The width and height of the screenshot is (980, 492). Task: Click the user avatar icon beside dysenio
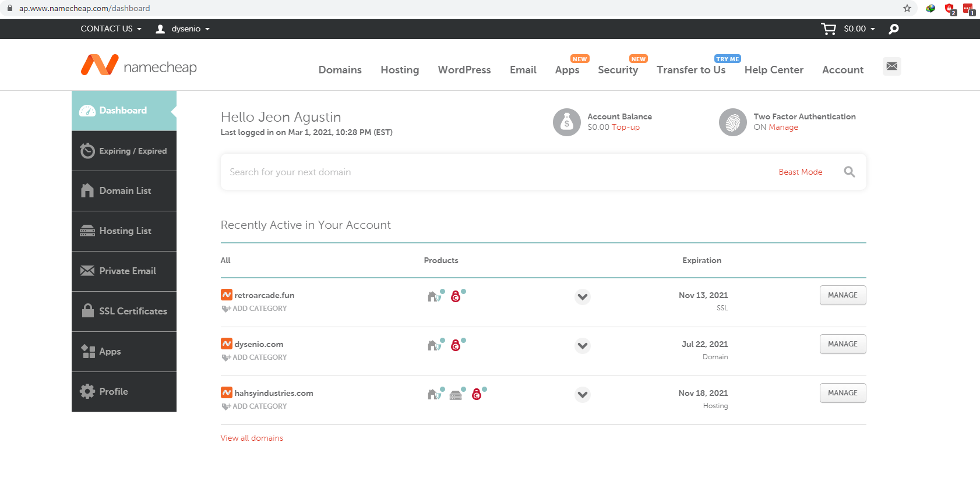point(160,29)
